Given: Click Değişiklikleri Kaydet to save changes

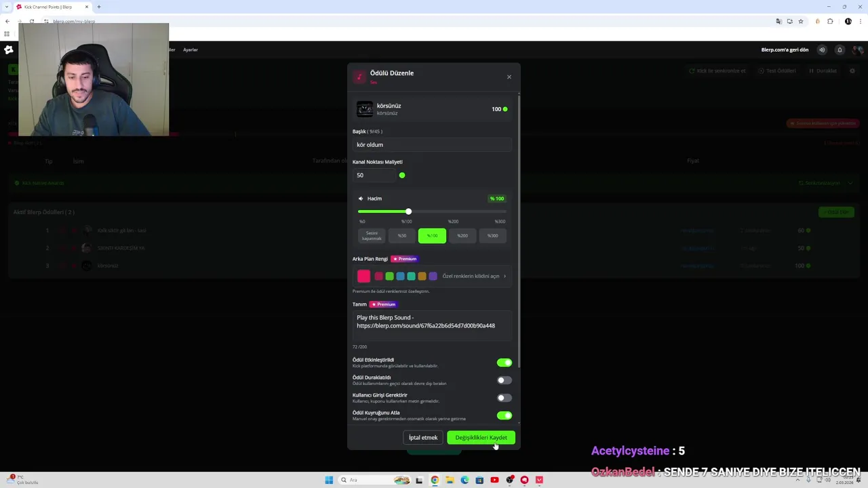Looking at the screenshot, I should coord(481,438).
